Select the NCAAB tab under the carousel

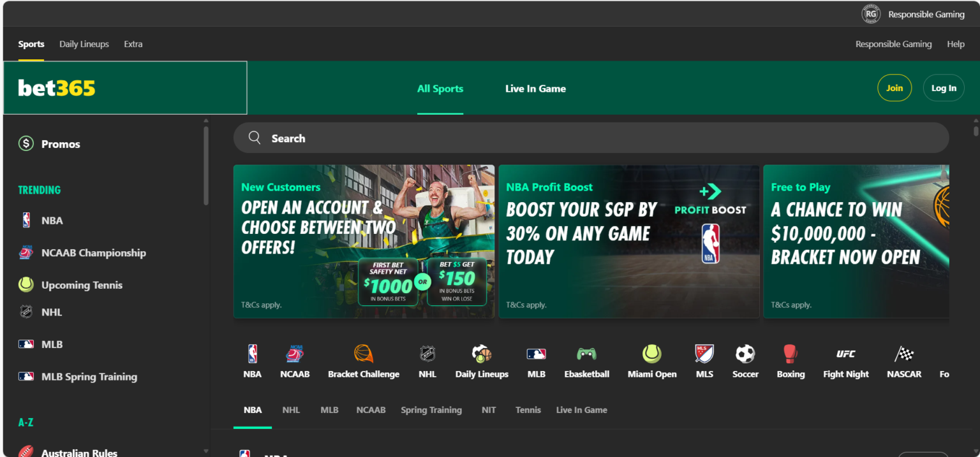point(371,410)
